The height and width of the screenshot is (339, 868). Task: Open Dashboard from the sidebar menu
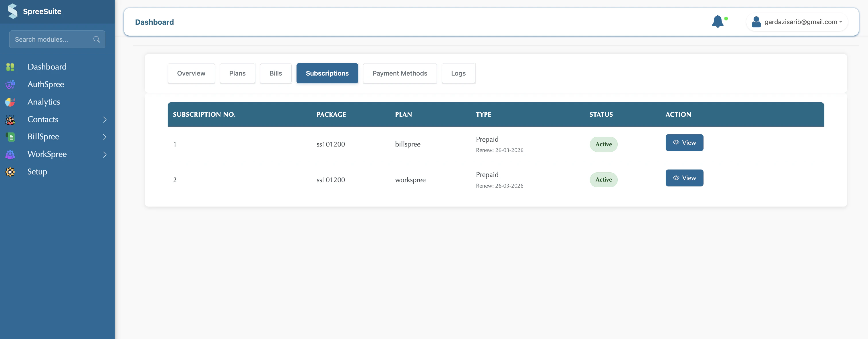(x=47, y=67)
